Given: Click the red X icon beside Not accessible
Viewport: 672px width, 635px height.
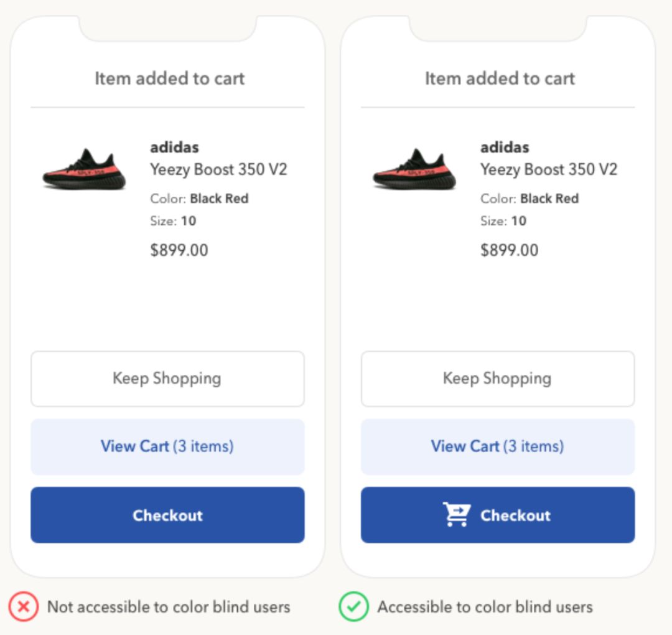Looking at the screenshot, I should coord(24,606).
